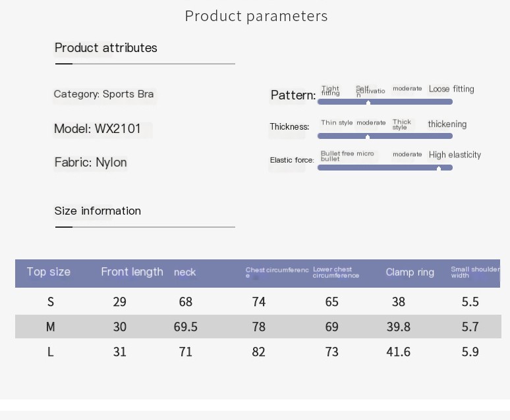510x420 pixels.
Task: Click the 'Lower chest circumference' column header
Action: 336,273
